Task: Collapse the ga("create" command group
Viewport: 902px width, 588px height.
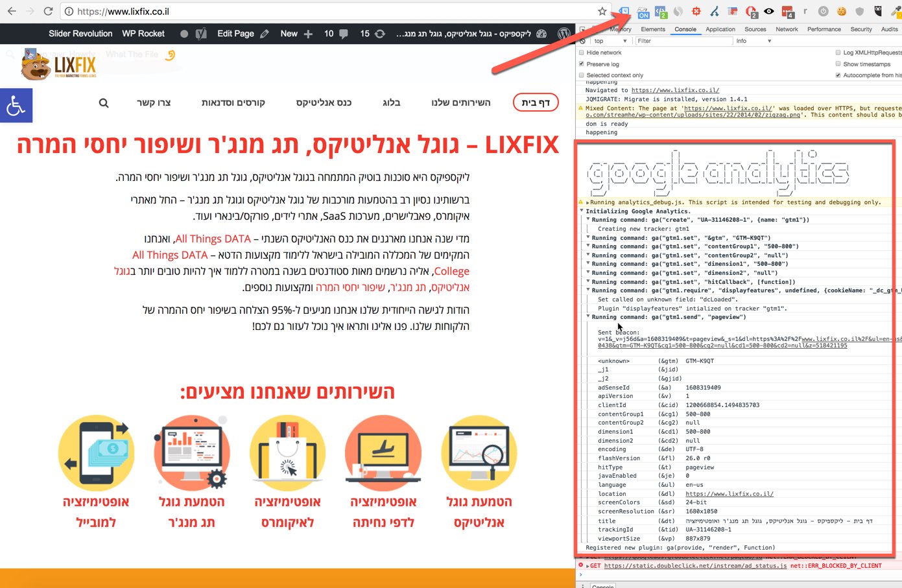Action: coord(588,219)
